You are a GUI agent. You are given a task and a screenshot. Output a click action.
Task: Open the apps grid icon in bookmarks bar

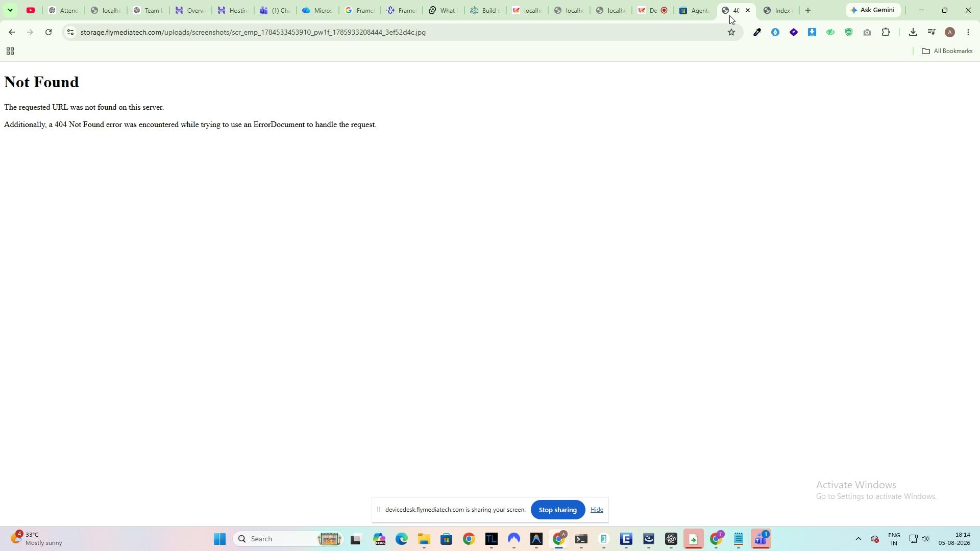click(10, 51)
